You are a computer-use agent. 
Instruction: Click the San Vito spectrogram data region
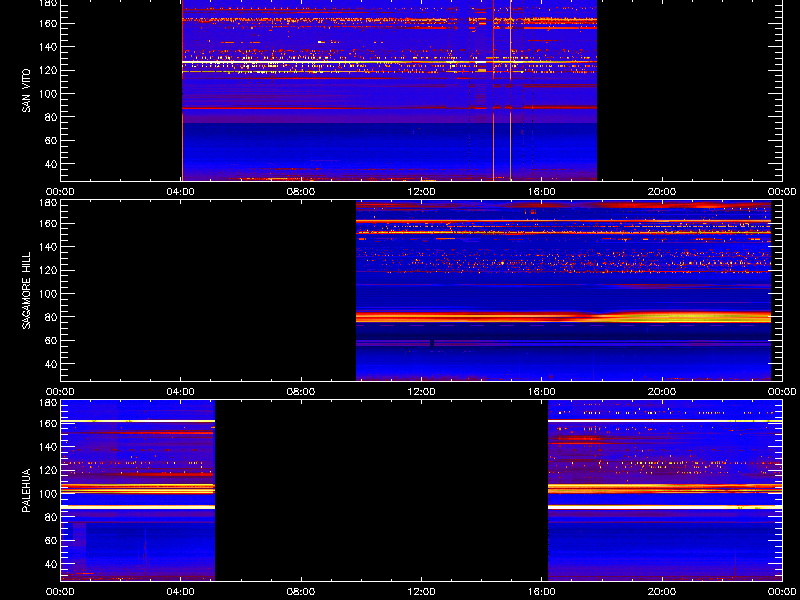click(x=389, y=90)
